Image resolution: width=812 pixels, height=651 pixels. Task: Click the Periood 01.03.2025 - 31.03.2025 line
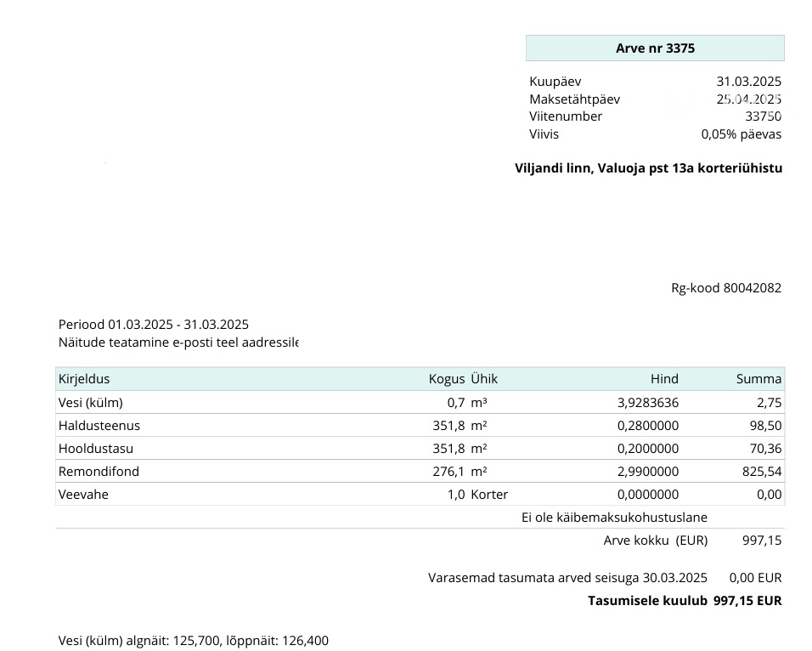pyautogui.click(x=154, y=325)
